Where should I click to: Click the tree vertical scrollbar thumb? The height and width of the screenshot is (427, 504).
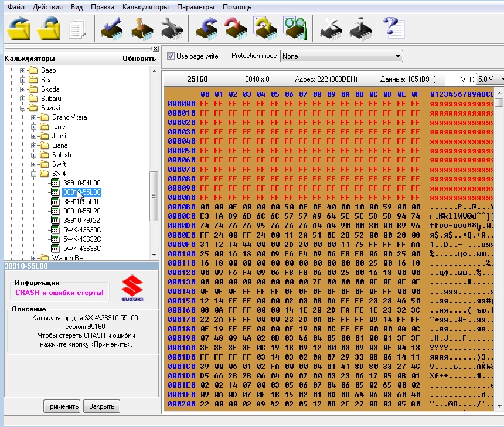[x=154, y=196]
